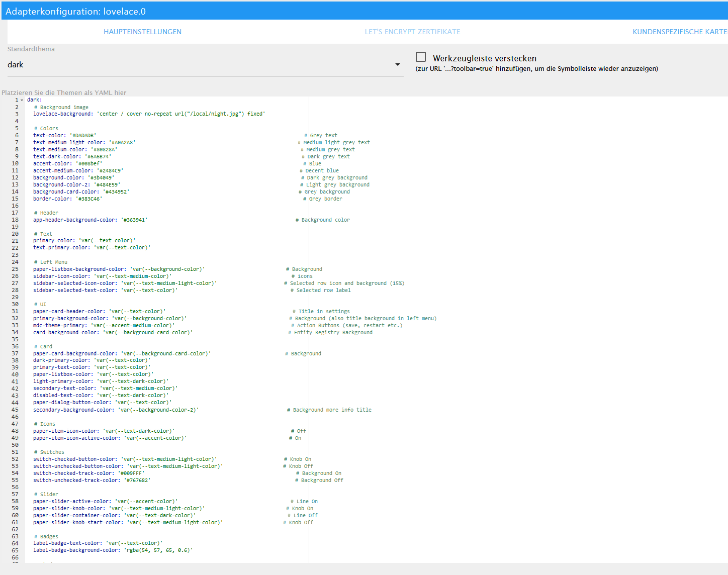This screenshot has width=728, height=575.
Task: Click the label-badge-background-color rgba value
Action: [158, 550]
